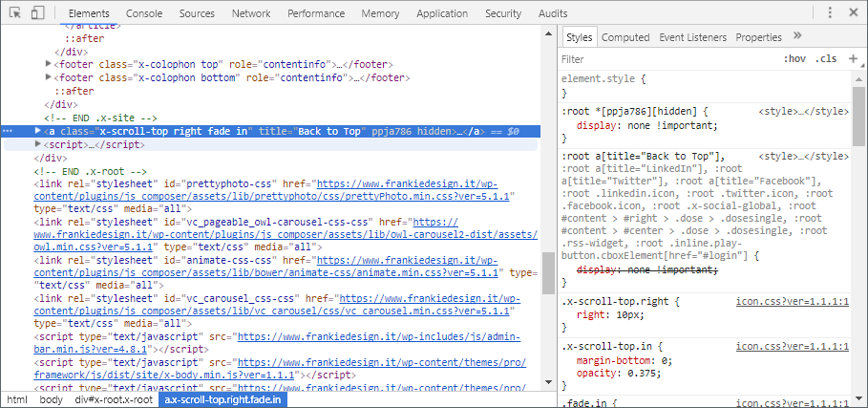The width and height of the screenshot is (868, 408).
Task: Open the Security tab
Action: [x=503, y=13]
